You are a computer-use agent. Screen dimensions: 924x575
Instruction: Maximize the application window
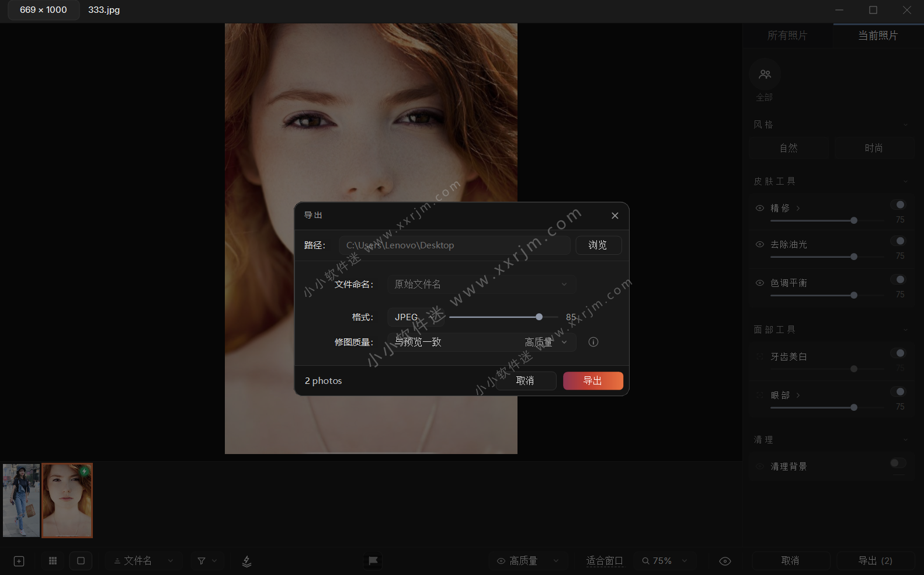tap(873, 10)
